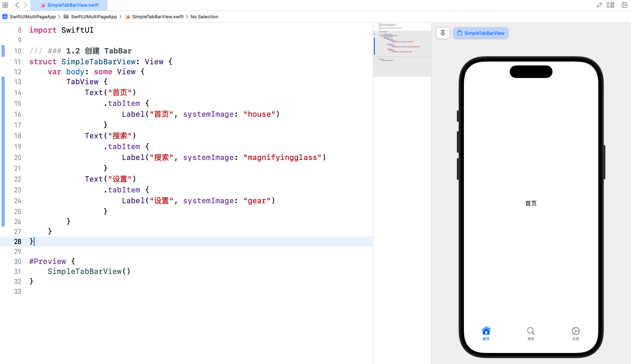The height and width of the screenshot is (364, 631).
Task: Click the 'import' keyword on line 8
Action: coord(43,30)
